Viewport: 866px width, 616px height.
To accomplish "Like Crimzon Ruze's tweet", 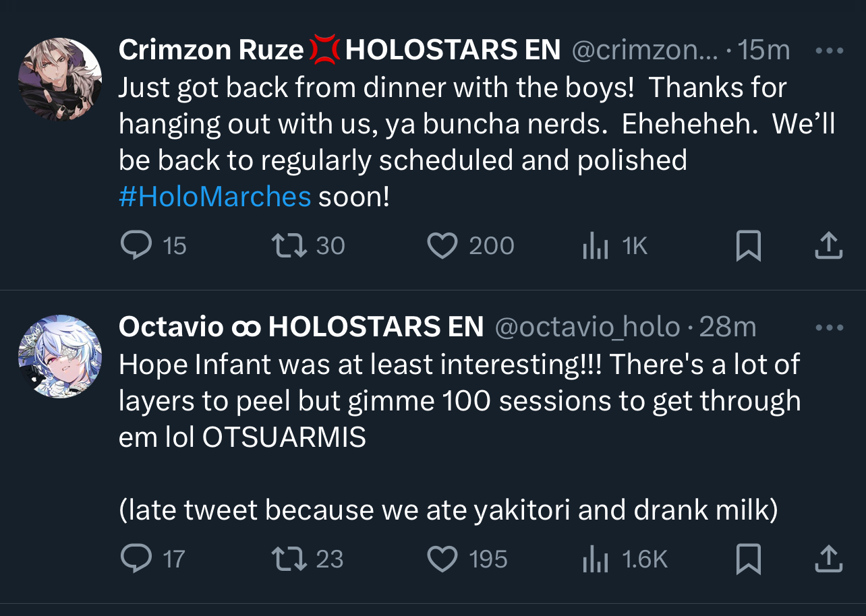I will click(x=442, y=246).
